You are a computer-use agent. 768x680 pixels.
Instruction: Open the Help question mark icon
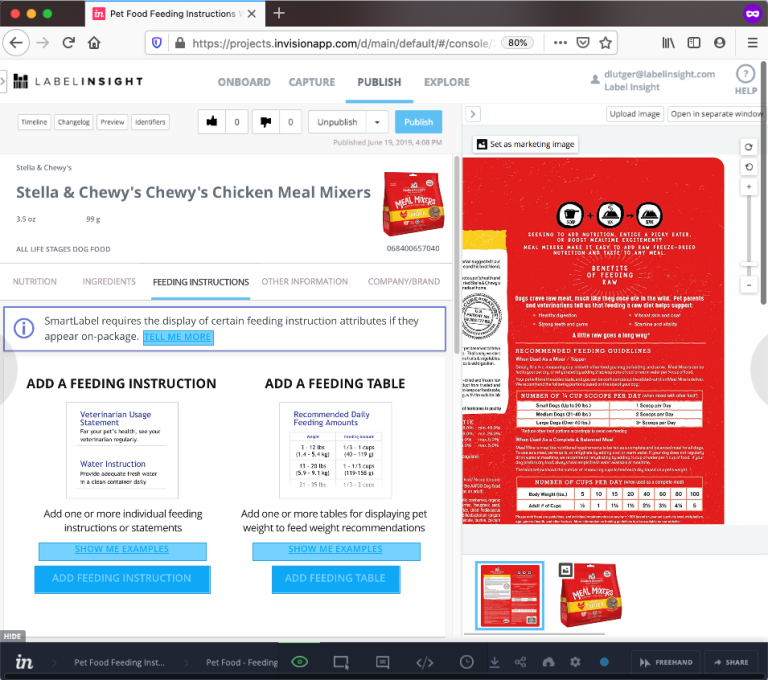tap(745, 74)
